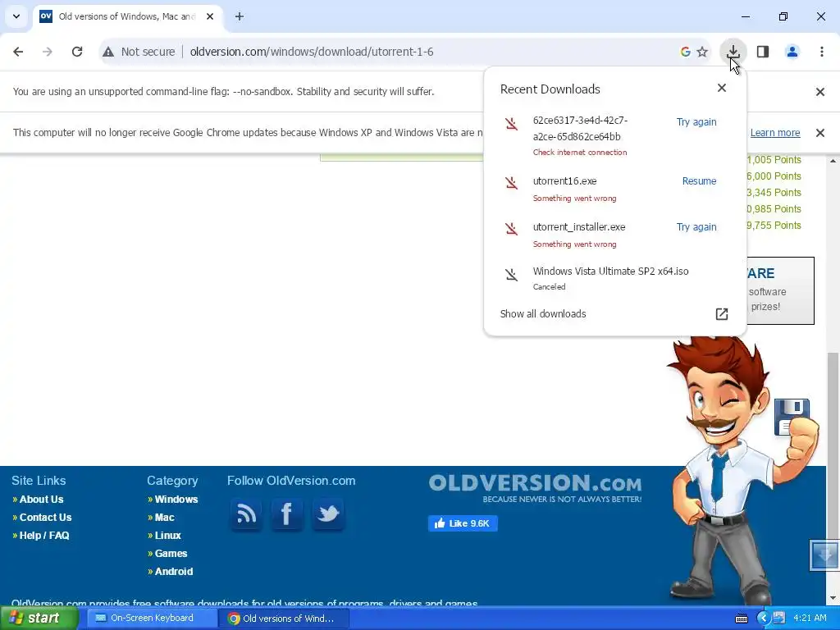Viewport: 840px width, 630px height.
Task: Bookmark this page with the star
Action: point(702,52)
